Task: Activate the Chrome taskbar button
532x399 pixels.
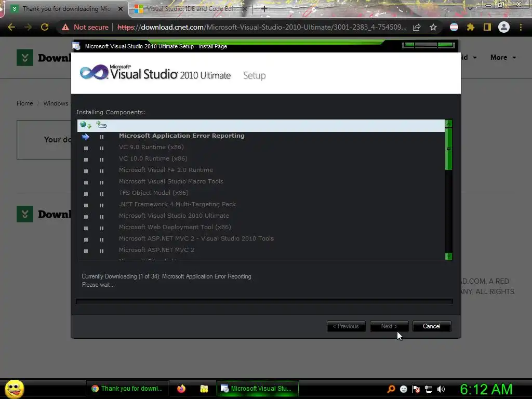Action: click(127, 389)
